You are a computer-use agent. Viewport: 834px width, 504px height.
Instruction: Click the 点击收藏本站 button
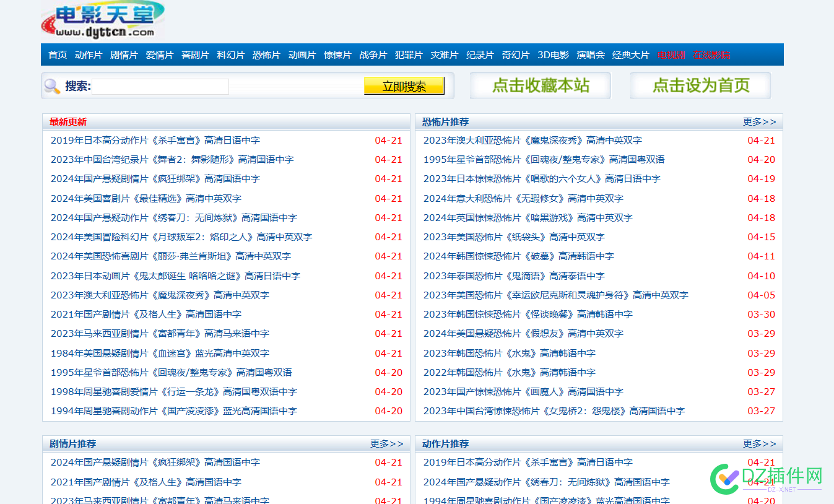pyautogui.click(x=540, y=85)
